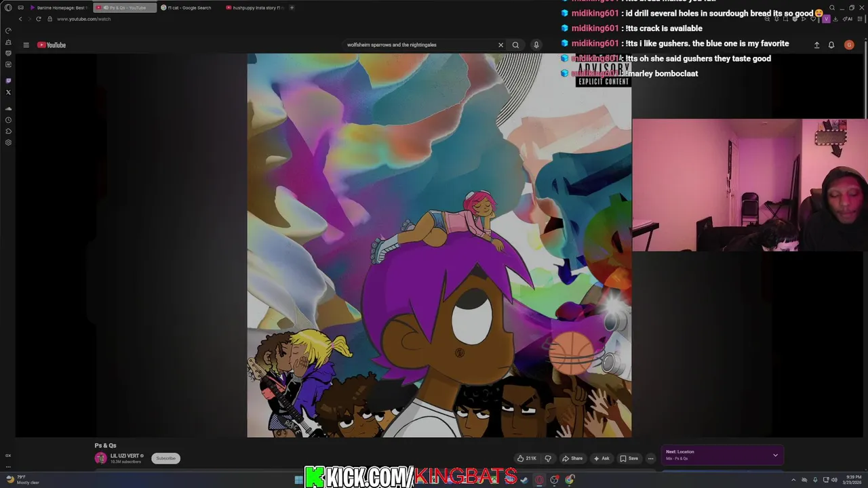Like the video showing 211K
Viewport: 868px width, 488px height.
click(x=527, y=458)
